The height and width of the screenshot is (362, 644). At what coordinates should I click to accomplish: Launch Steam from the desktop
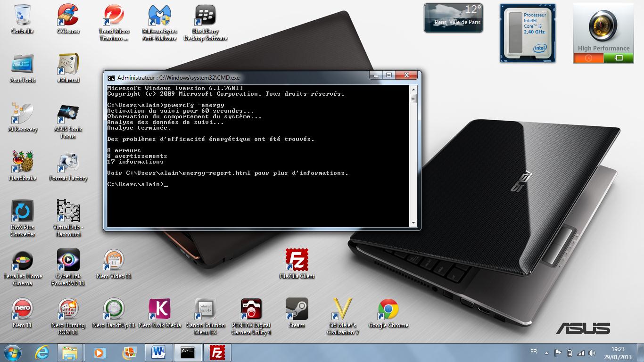click(297, 313)
